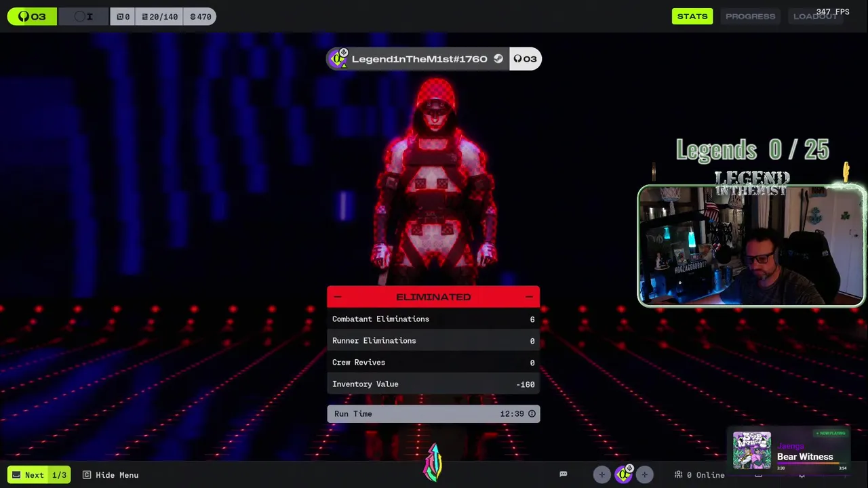Click the 03 level badge beside username

[x=526, y=59]
